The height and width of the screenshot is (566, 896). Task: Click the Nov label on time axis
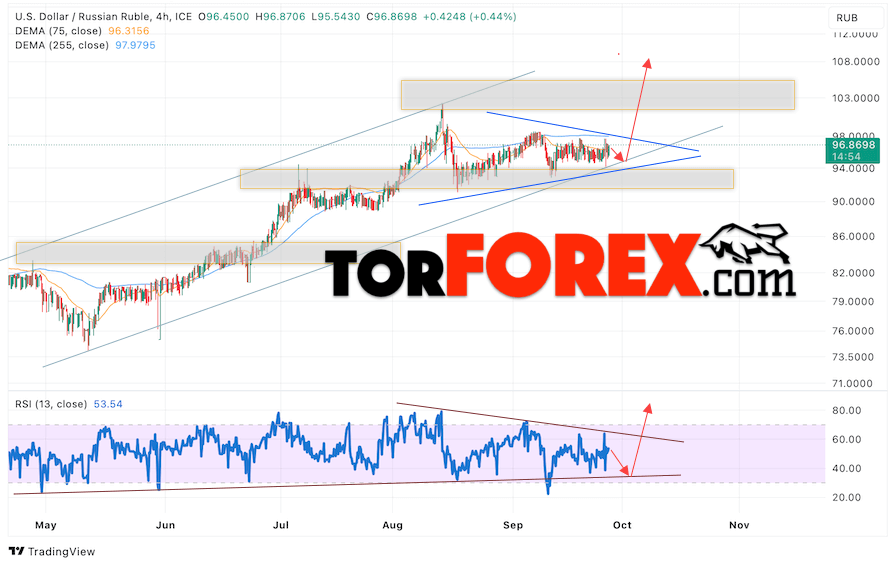pos(739,525)
